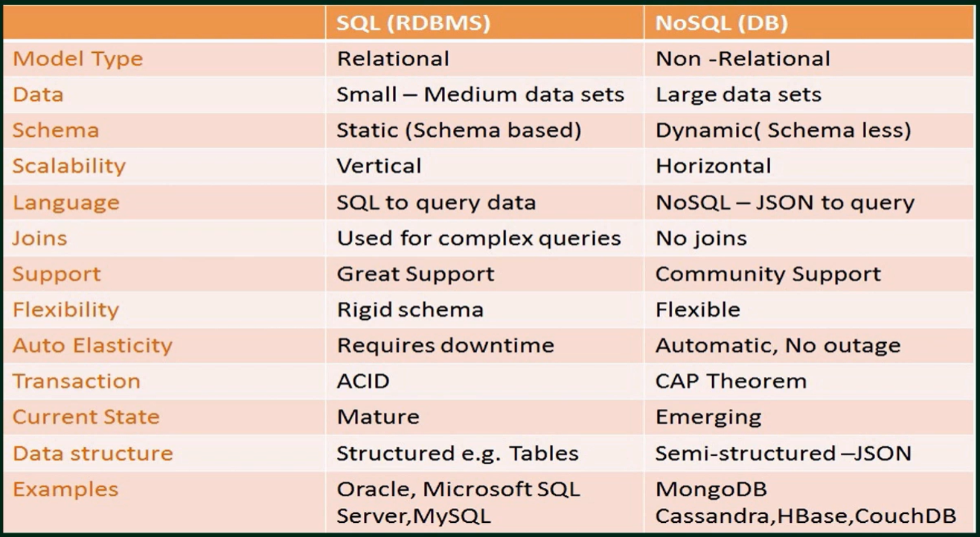This screenshot has width=980, height=537.
Task: Click the Automatic, No outage cell
Action: (778, 345)
